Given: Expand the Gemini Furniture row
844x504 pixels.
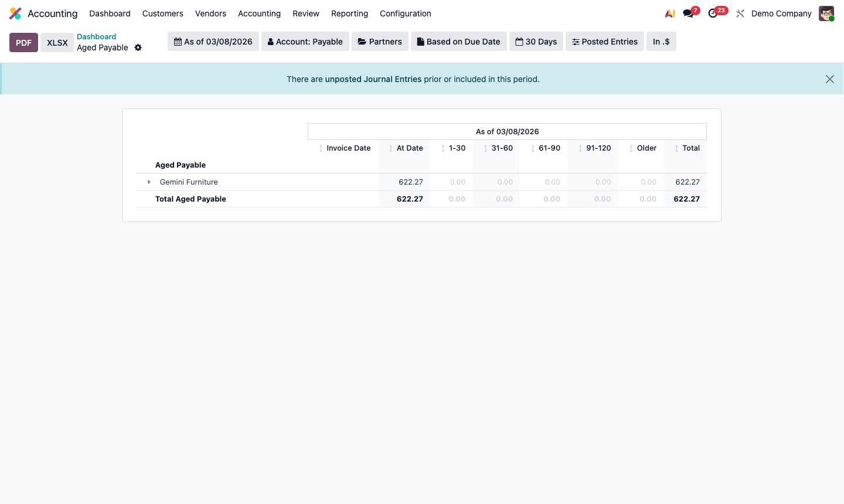Looking at the screenshot, I should [149, 182].
